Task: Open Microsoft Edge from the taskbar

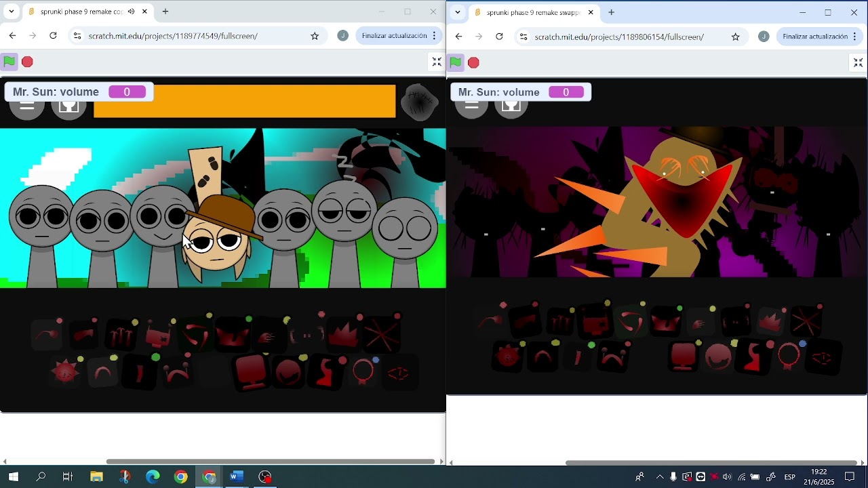Action: (153, 477)
